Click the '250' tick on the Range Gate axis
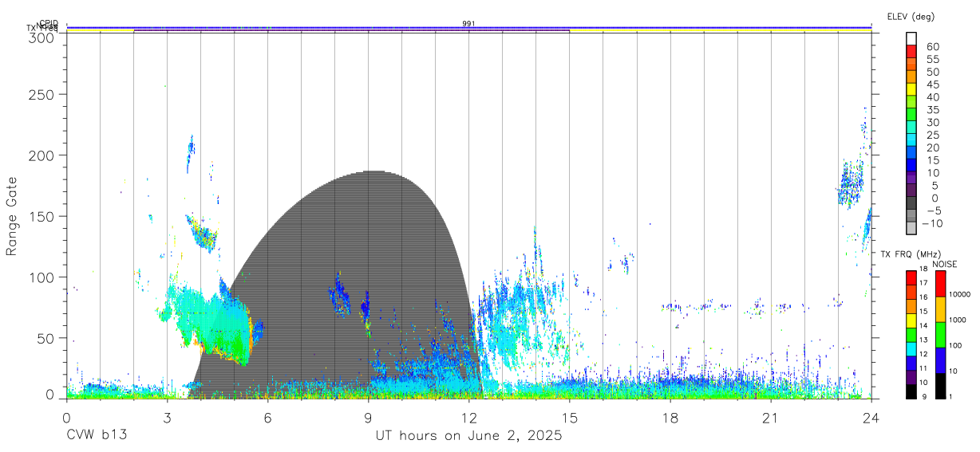This screenshot has width=980, height=452. pos(41,94)
